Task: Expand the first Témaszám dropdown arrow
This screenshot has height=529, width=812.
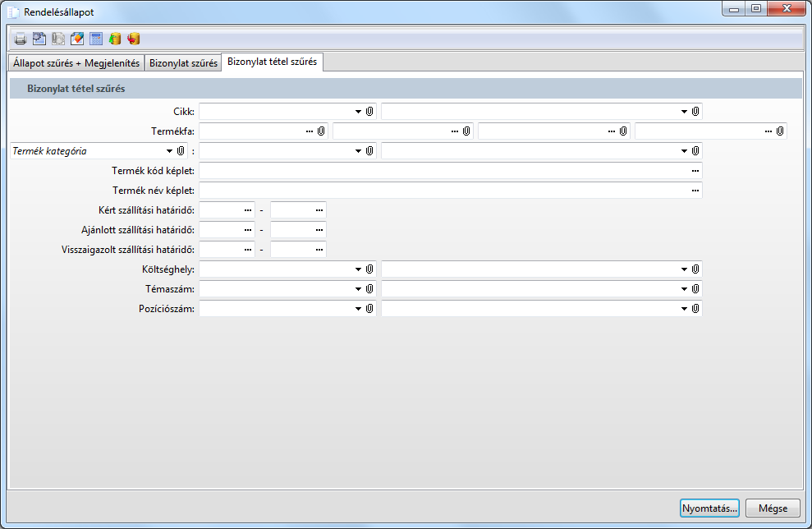Action: point(358,288)
